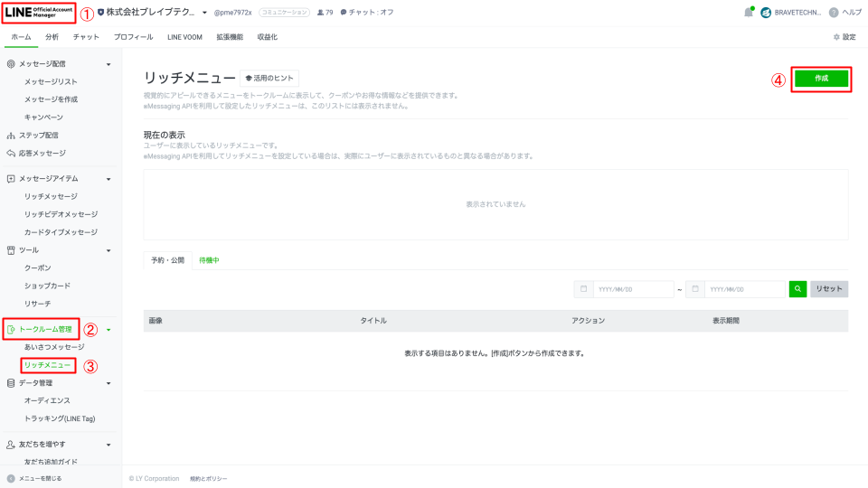Viewport: 868px width, 488px height.
Task: Click the chat status bubble icon
Action: click(344, 12)
